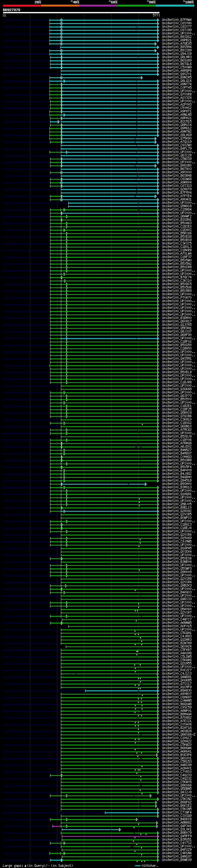Open hit UniRef100_C6TI89
197x868 pixels.
[x=177, y=30]
